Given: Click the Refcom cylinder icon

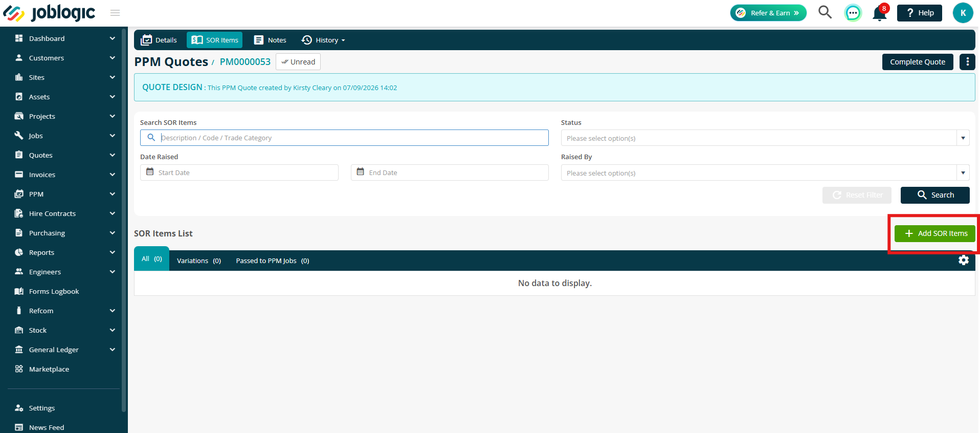Looking at the screenshot, I should [x=19, y=311].
